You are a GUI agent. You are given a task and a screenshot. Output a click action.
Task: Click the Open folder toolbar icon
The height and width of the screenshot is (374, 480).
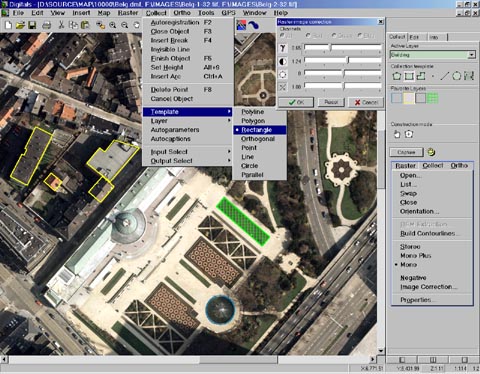click(x=20, y=25)
